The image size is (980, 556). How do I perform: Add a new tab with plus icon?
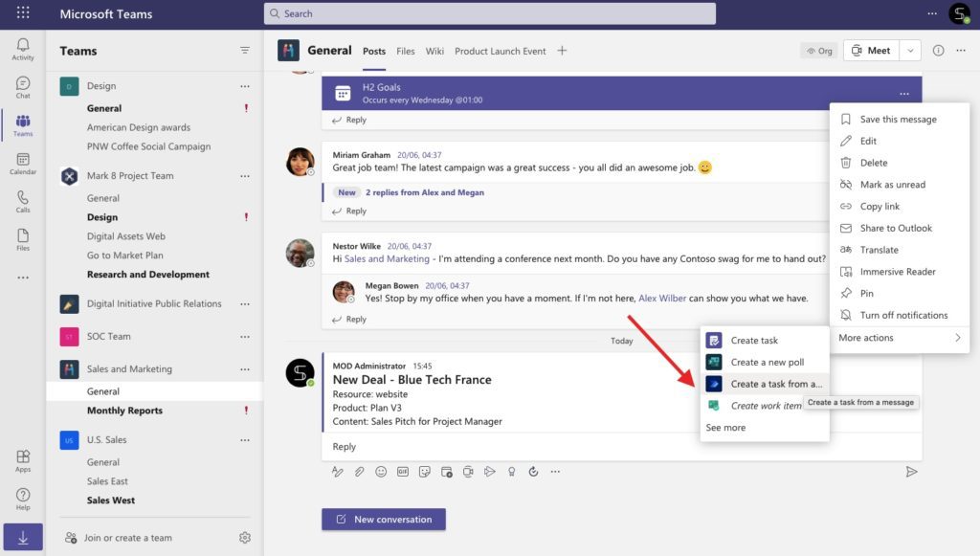click(562, 51)
